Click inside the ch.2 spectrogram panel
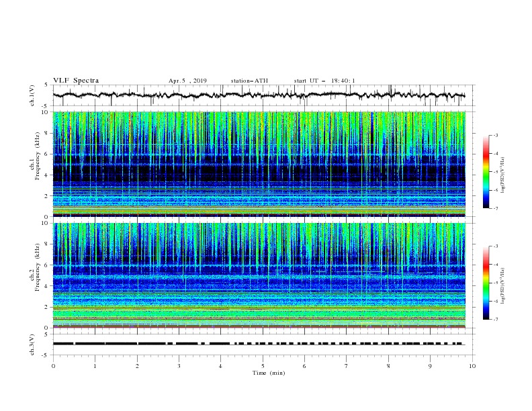The height and width of the screenshot is (411, 532). (259, 275)
